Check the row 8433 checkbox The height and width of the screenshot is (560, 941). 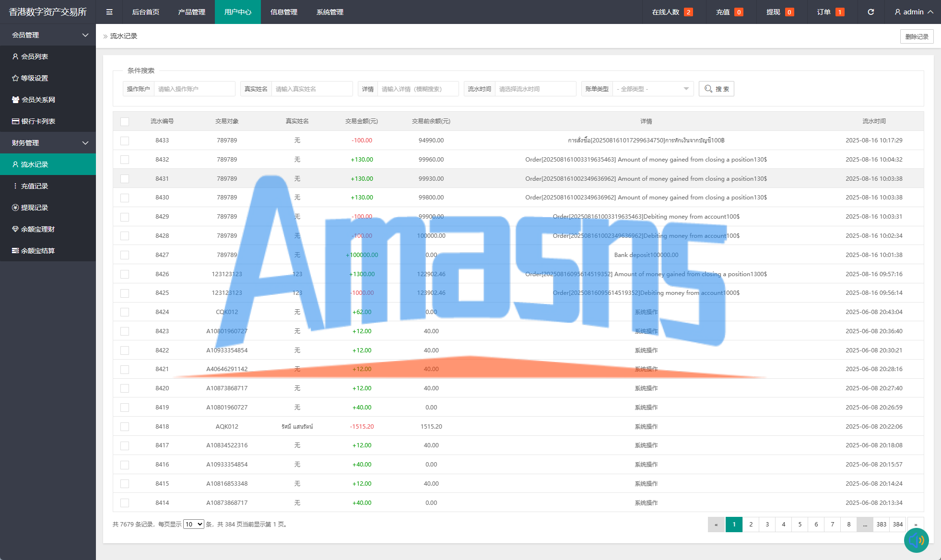(125, 140)
